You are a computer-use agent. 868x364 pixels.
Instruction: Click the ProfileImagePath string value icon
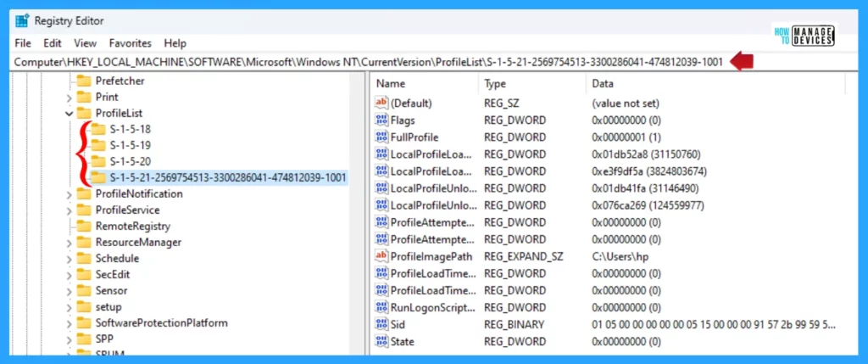pos(382,256)
